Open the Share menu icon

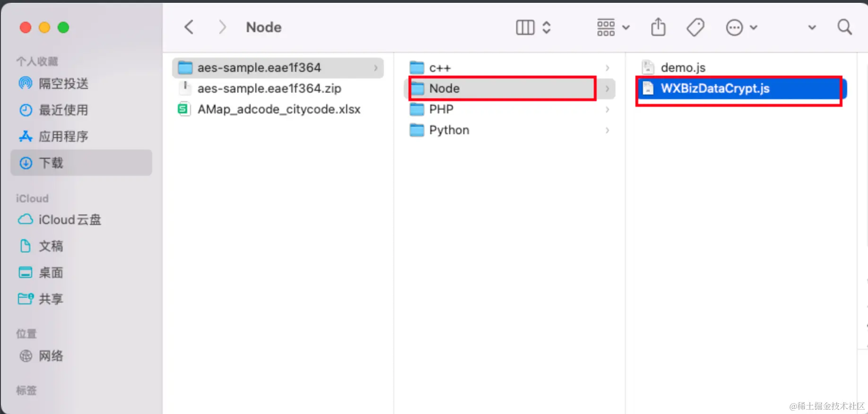coord(658,27)
